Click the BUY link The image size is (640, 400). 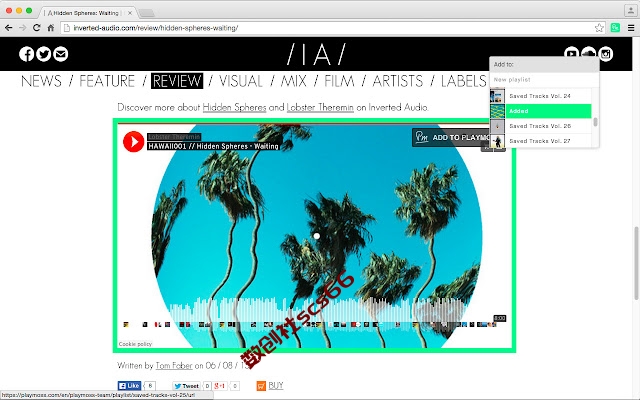(276, 385)
